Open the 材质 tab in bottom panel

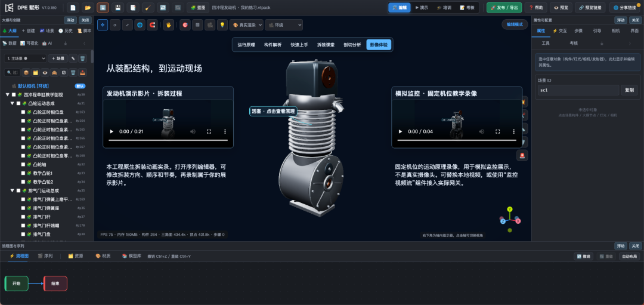[x=103, y=256]
